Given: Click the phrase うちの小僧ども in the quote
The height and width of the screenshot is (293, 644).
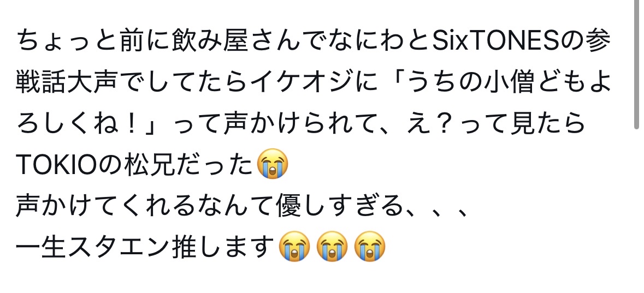Looking at the screenshot, I should [x=496, y=82].
